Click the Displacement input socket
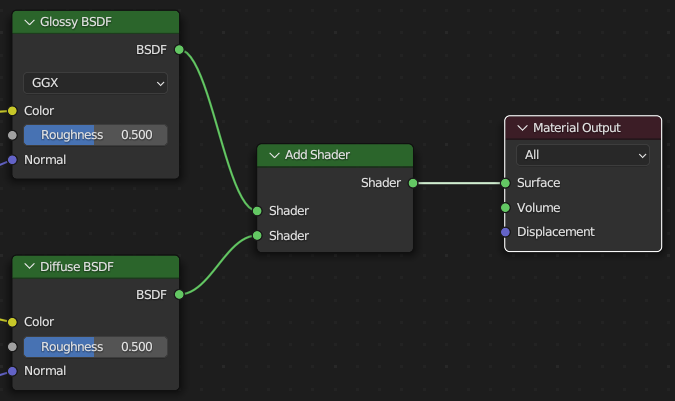 click(x=506, y=232)
